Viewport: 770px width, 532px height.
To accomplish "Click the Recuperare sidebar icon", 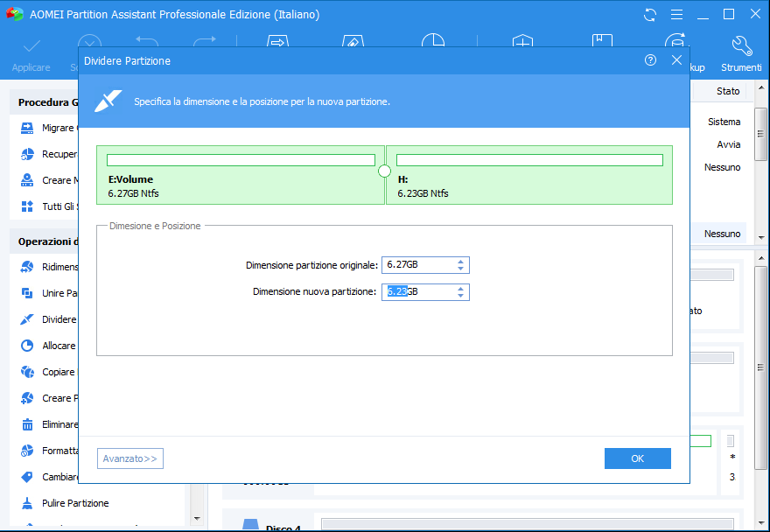I will click(27, 154).
